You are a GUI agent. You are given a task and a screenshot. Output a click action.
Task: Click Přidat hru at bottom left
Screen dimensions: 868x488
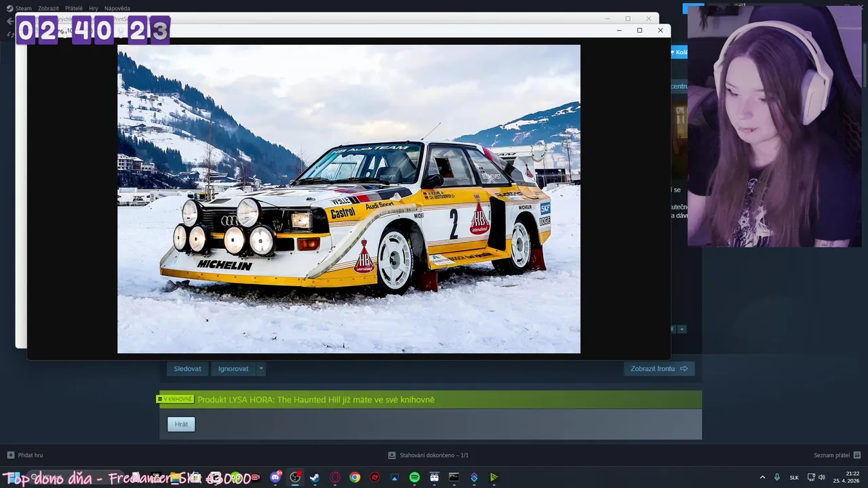(25, 455)
